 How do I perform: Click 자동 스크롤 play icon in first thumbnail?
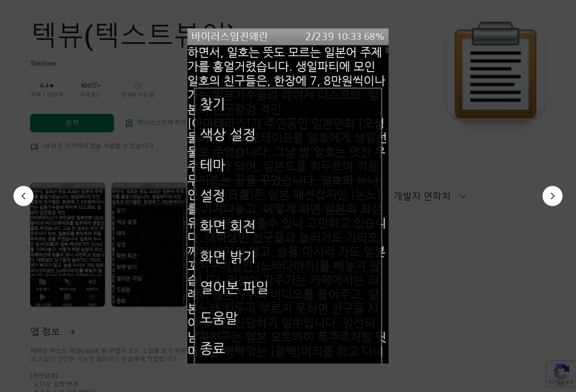tap(43, 297)
